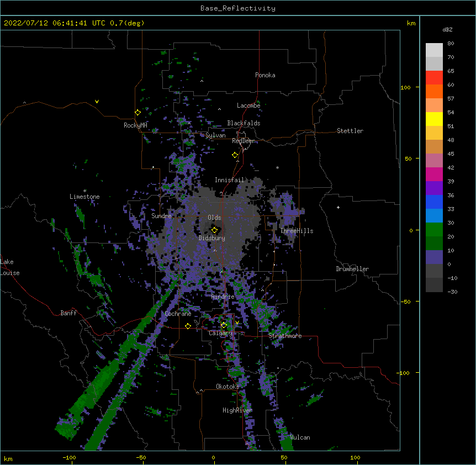Screen dimensions: 476x465
Task: Pick the orange 57-60 dBZ legend swatch
Action: [434, 91]
